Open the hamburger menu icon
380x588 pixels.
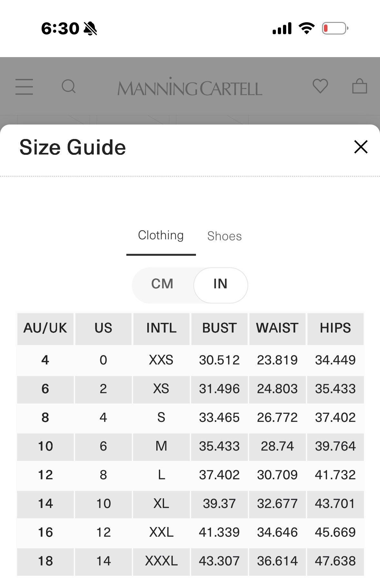point(24,87)
